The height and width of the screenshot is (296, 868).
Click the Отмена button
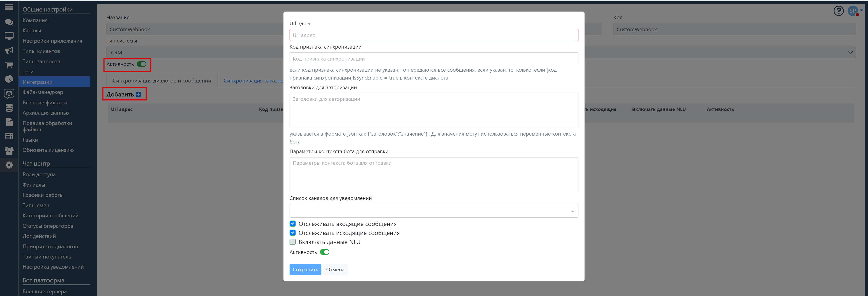[335, 269]
